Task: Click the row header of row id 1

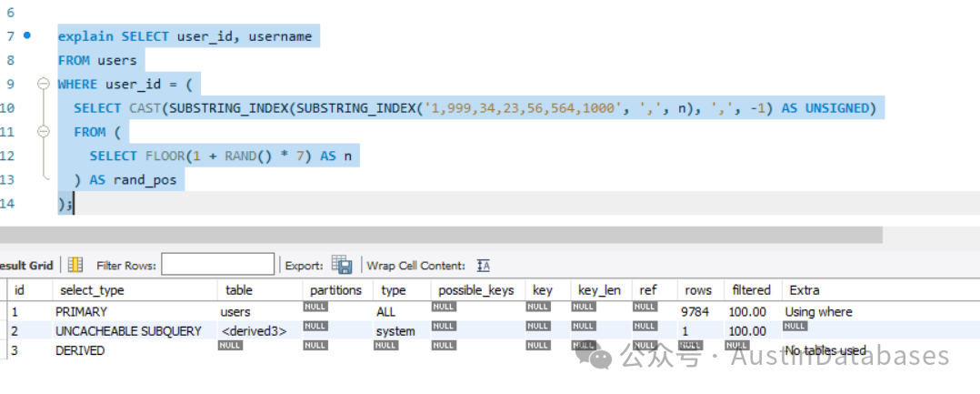Action: pos(4,311)
